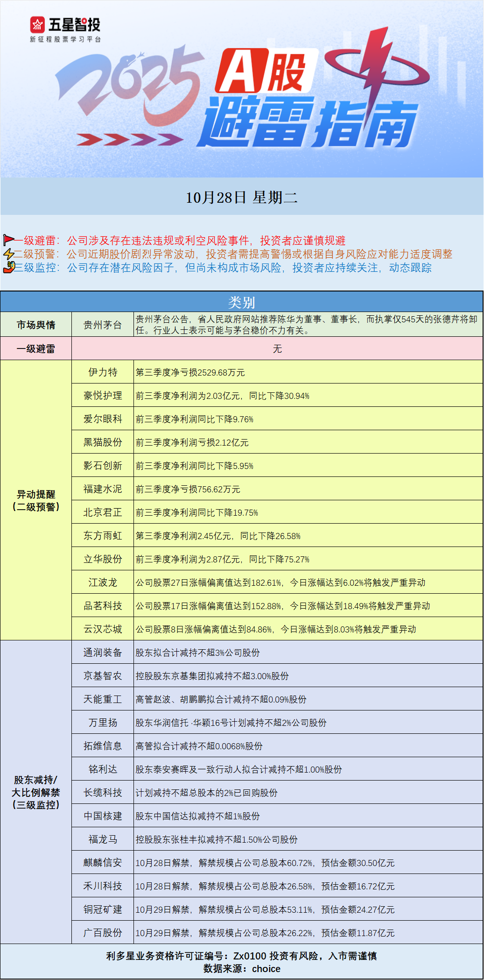Click the A股 red badge in banner
The width and height of the screenshot is (484, 980).
coord(266,71)
